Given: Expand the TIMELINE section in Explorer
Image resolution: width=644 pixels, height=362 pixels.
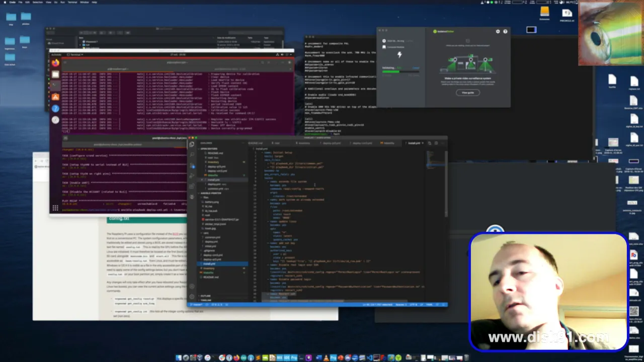Looking at the screenshot, I should tap(205, 300).
